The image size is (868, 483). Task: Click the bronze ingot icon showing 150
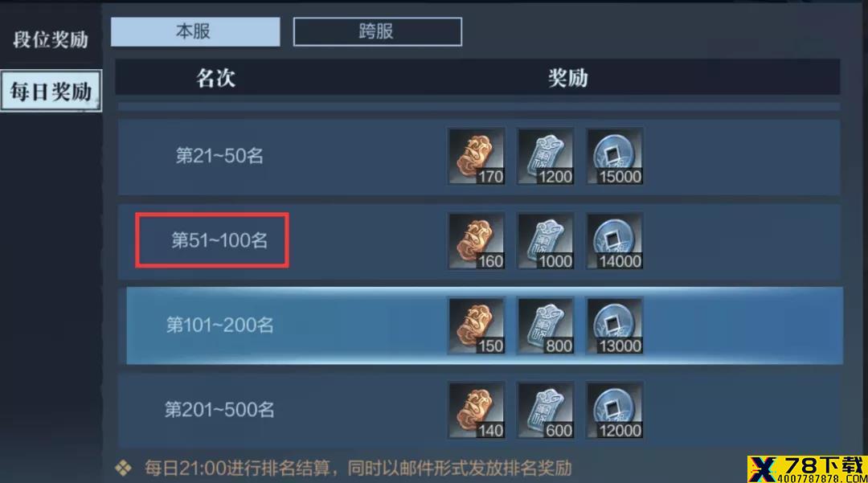[x=477, y=325]
